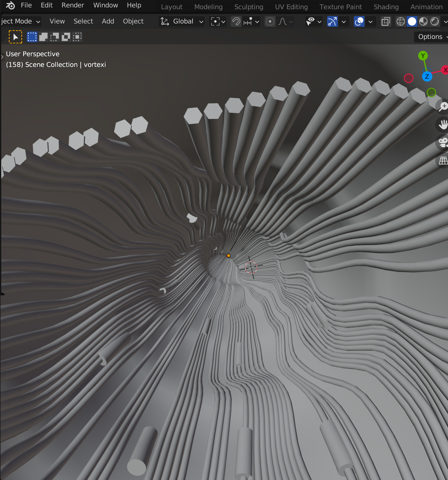Expand the toolbar with the left edge arrow
This screenshot has height=480, width=448.
(2, 57)
